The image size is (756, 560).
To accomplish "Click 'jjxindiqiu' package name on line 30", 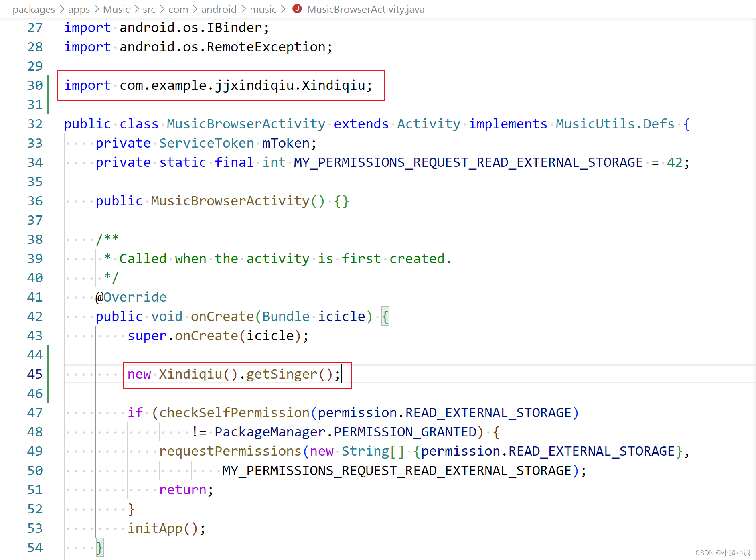I will point(254,85).
